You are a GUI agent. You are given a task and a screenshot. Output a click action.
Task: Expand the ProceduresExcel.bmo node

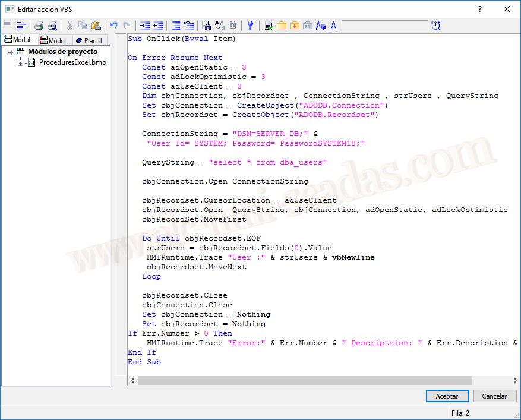coord(21,63)
